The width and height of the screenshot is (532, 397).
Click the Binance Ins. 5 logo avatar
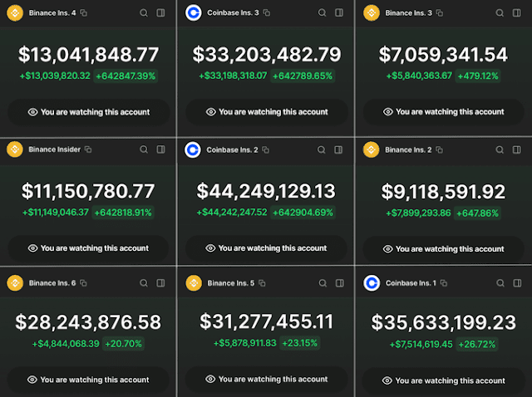(194, 283)
